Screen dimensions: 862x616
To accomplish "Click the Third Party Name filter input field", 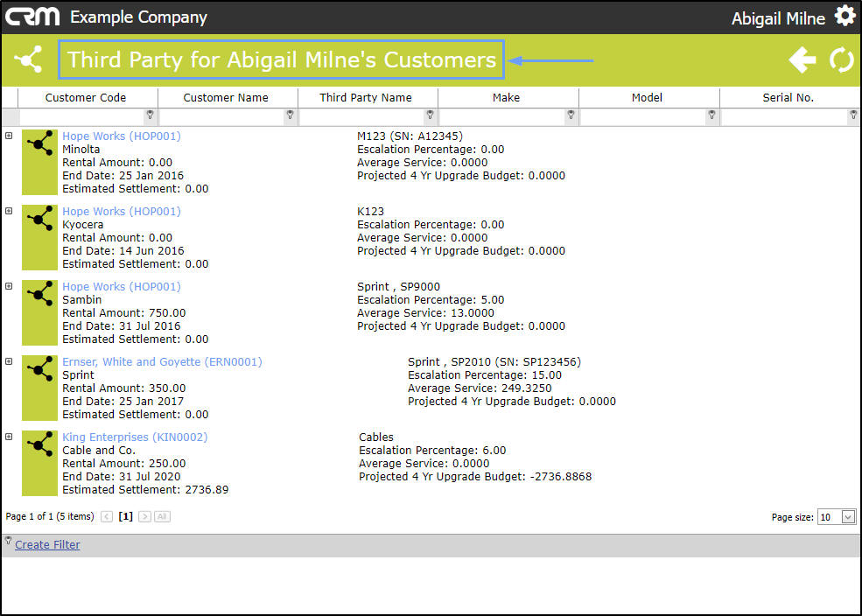I will click(362, 116).
